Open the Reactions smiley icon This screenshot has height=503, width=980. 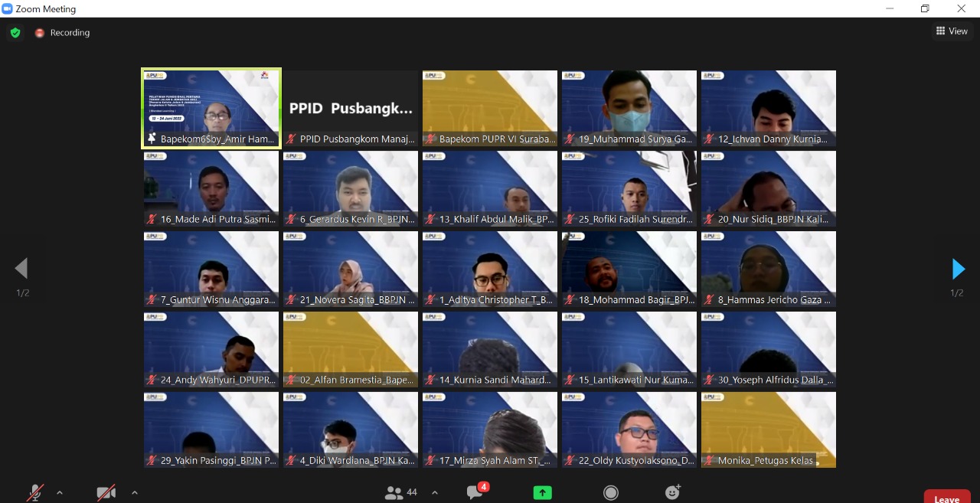coord(673,492)
